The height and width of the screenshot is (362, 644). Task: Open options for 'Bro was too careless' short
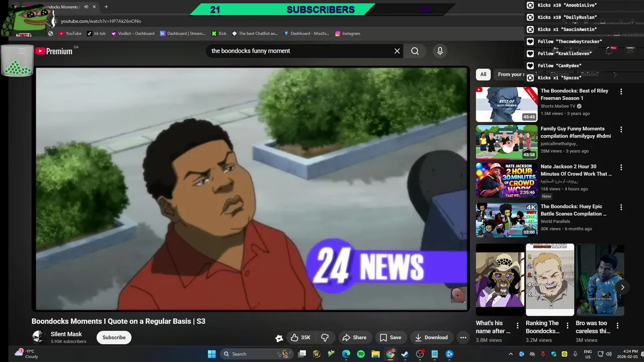(618, 326)
